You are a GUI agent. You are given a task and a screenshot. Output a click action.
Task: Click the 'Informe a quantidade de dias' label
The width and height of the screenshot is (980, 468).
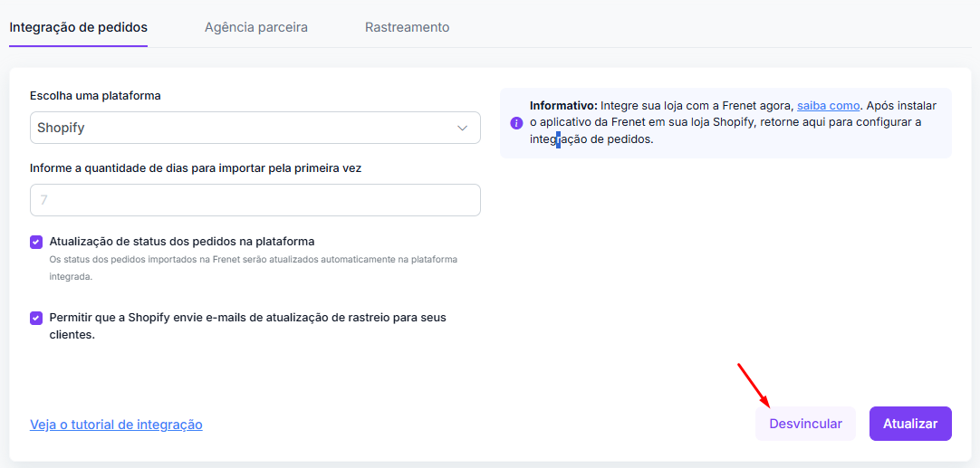196,168
